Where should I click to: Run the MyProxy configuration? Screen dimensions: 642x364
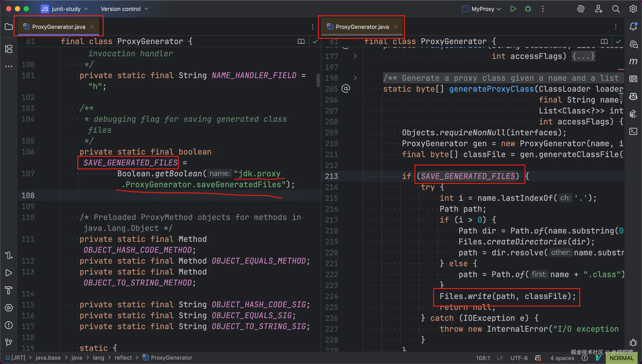(513, 9)
